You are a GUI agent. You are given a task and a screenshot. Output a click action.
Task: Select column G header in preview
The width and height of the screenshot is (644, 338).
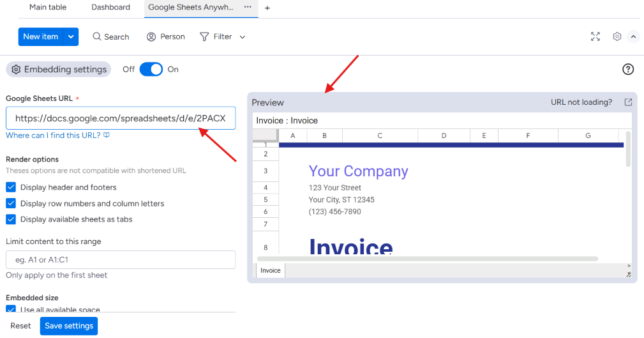tap(588, 135)
